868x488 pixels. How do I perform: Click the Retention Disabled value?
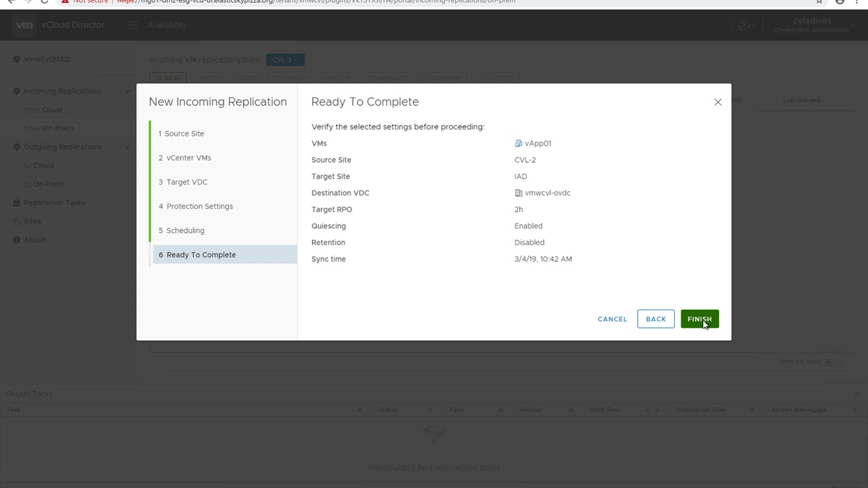[x=529, y=243]
